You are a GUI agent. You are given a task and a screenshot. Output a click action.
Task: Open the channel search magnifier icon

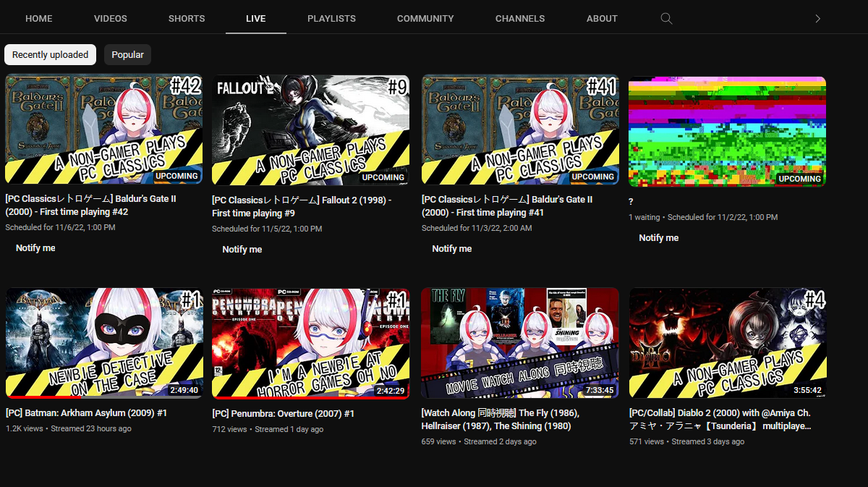667,19
